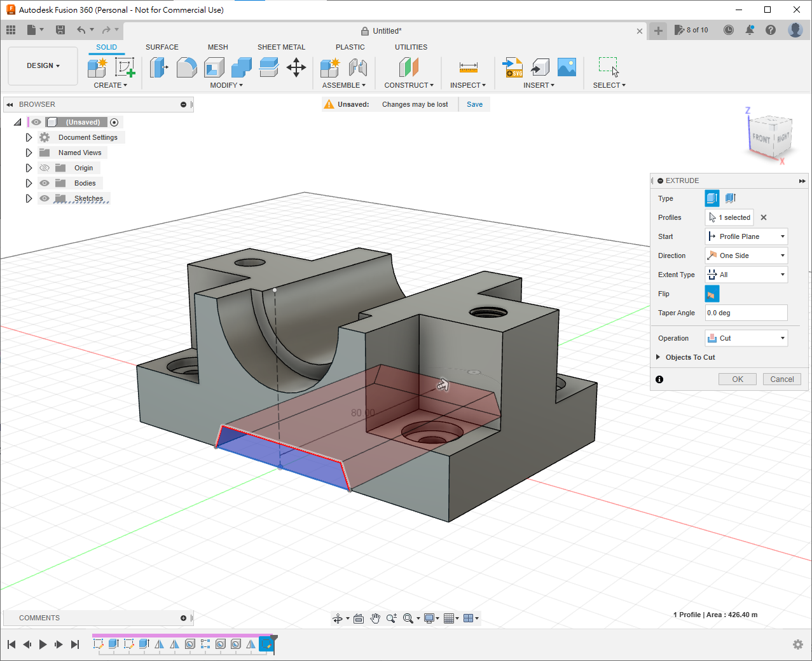Toggle visibility of Bodies folder
This screenshot has width=812, height=661.
pos(45,183)
